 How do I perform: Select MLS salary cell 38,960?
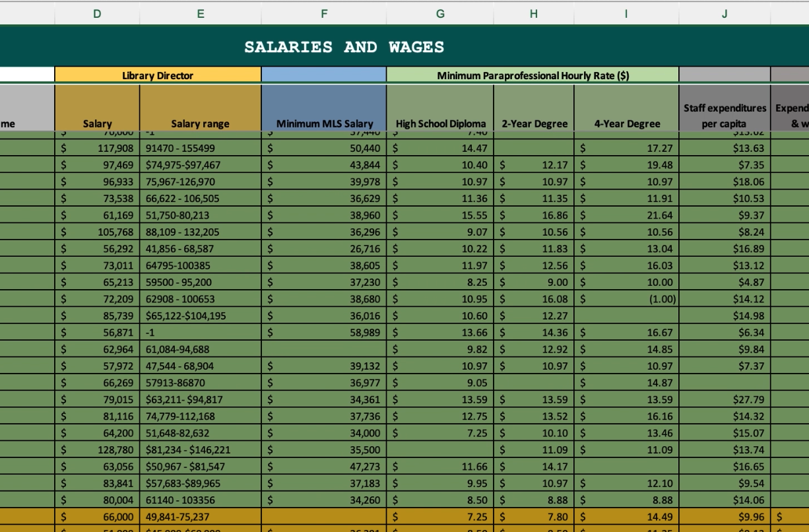[324, 215]
